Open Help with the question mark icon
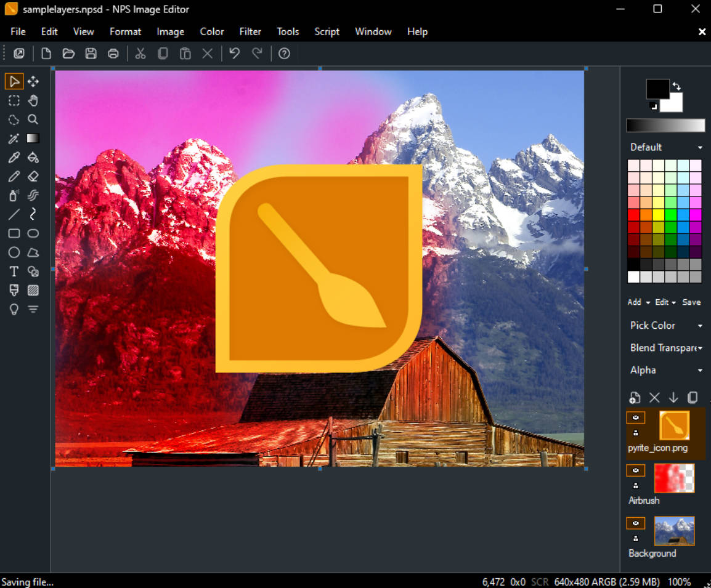Viewport: 711px width, 588px height. 284,54
